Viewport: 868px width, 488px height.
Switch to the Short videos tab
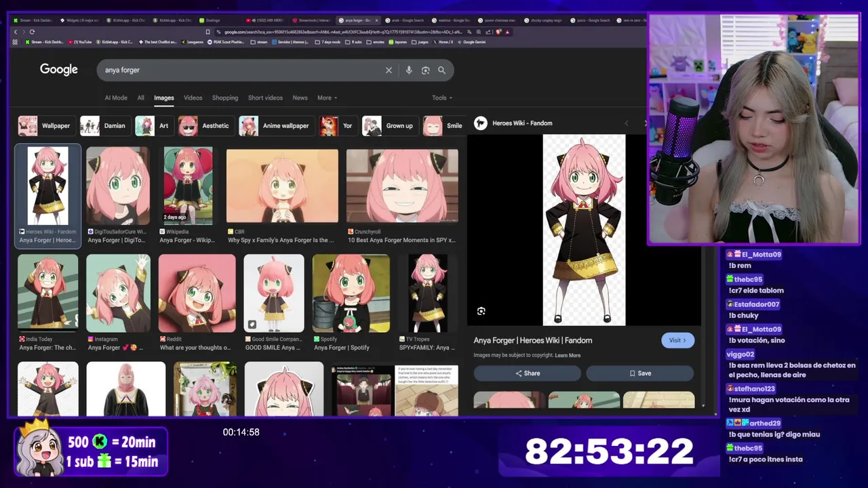[265, 98]
